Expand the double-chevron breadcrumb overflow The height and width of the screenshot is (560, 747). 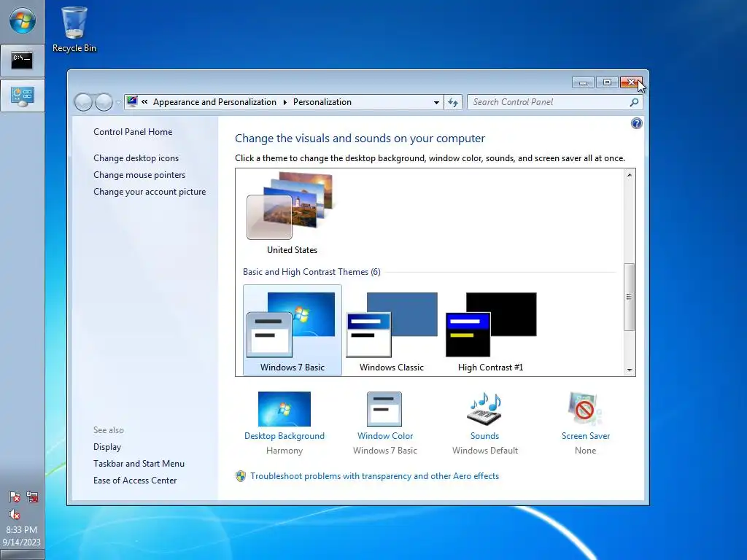pyautogui.click(x=144, y=102)
